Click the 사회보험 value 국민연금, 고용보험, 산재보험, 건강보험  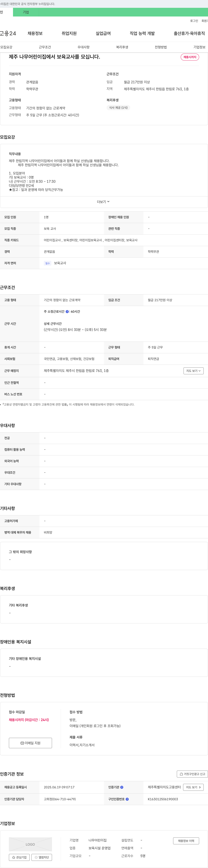pyautogui.click(x=69, y=359)
